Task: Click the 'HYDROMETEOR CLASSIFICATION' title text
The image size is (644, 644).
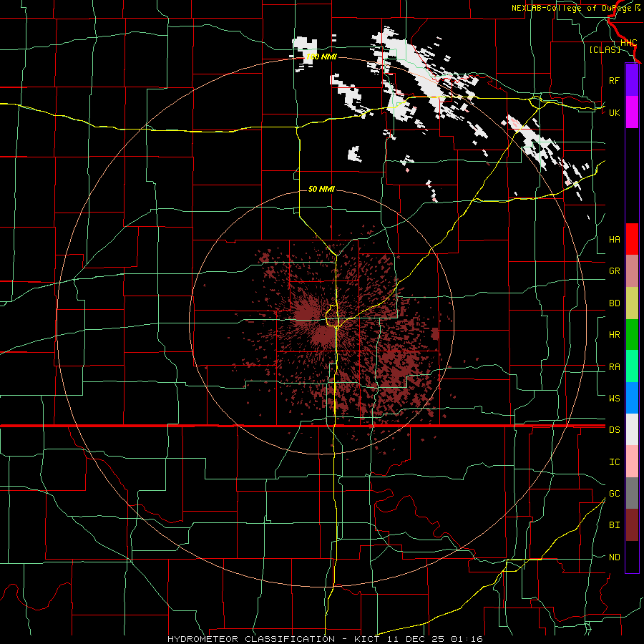Action: click(x=251, y=639)
